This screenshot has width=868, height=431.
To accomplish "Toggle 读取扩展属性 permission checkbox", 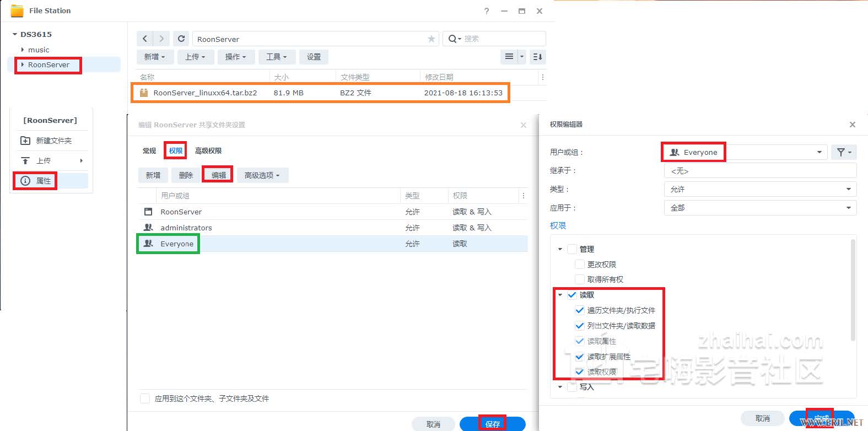I will point(580,357).
